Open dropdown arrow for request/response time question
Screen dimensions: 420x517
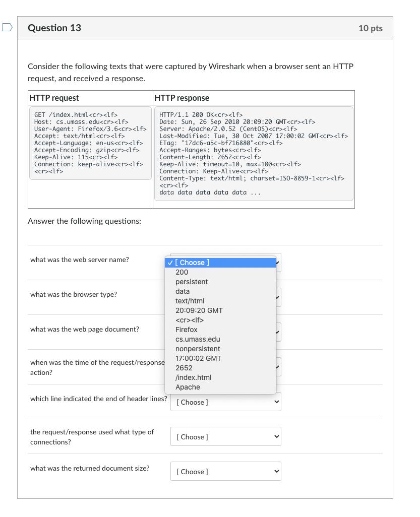click(x=278, y=367)
